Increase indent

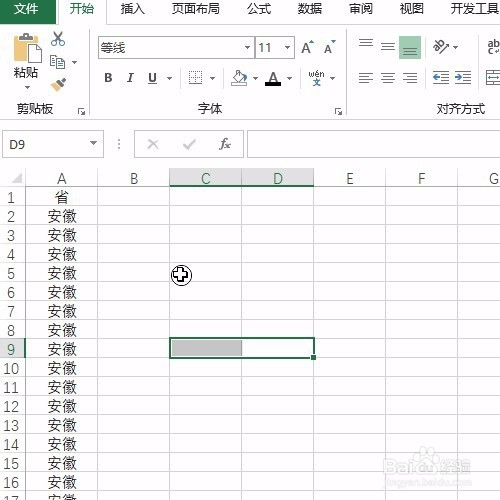click(x=463, y=78)
